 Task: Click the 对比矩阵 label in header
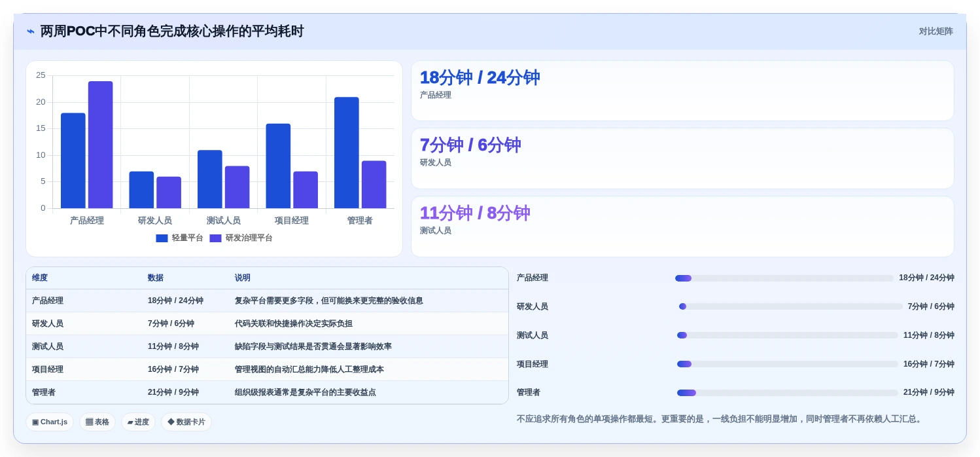pyautogui.click(x=936, y=31)
